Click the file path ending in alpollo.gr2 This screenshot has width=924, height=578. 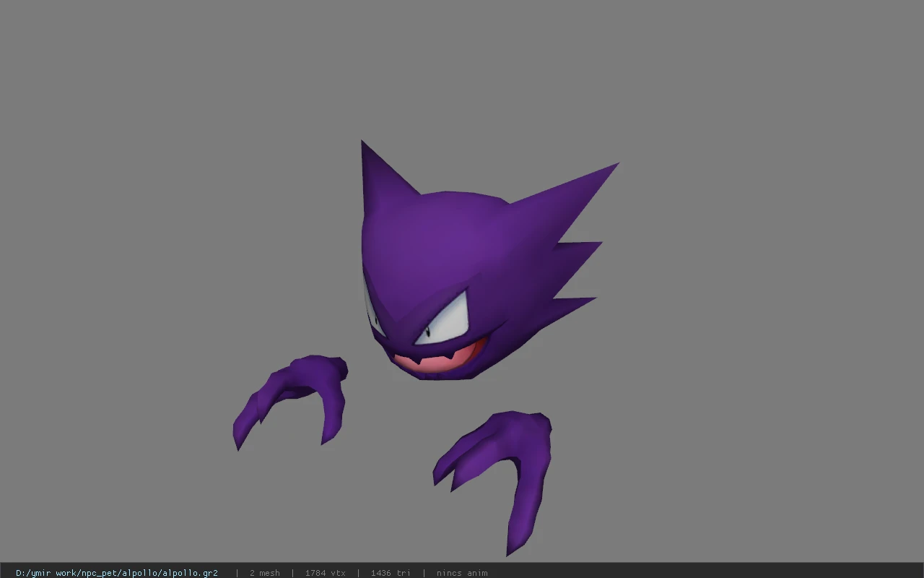coord(117,573)
